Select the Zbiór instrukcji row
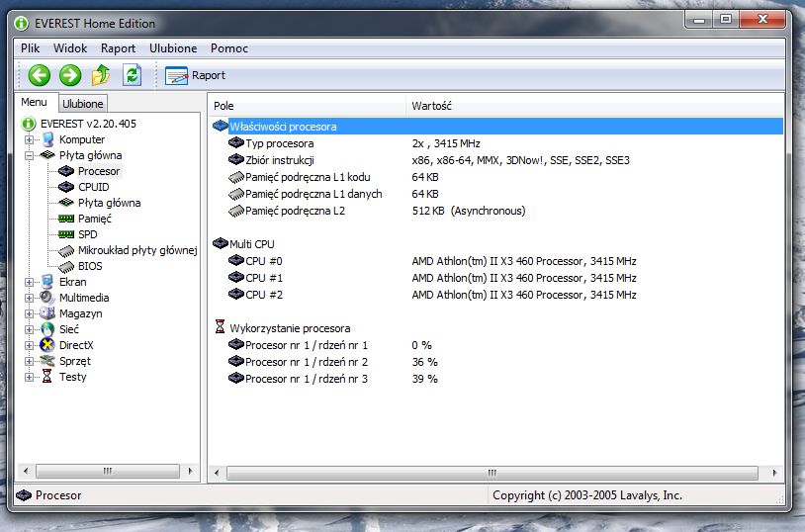The image size is (805, 532). click(497, 160)
